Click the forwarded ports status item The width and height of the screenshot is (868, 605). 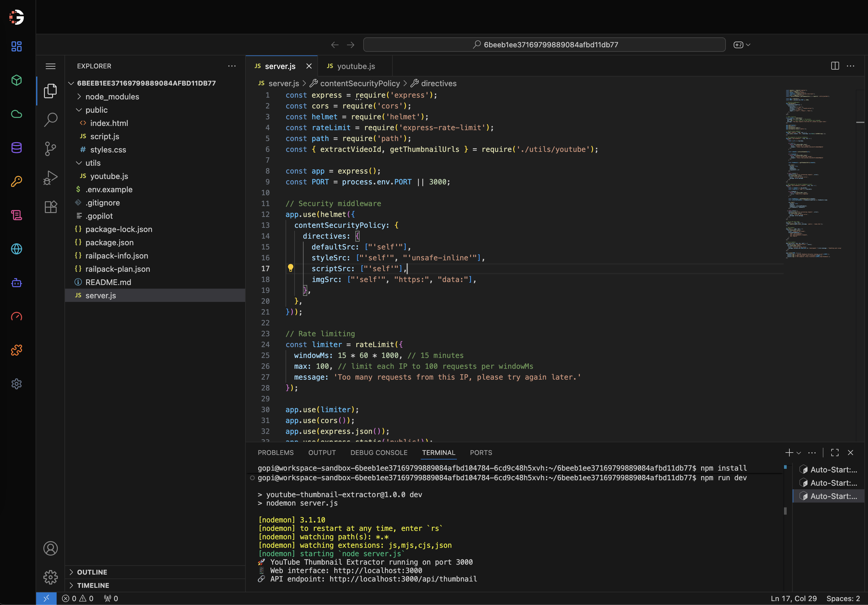pos(111,598)
